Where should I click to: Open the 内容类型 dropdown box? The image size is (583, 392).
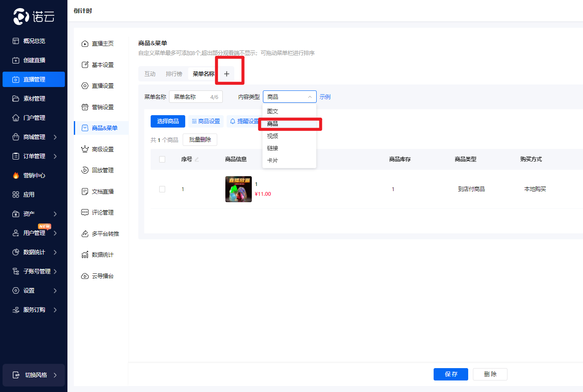point(289,97)
